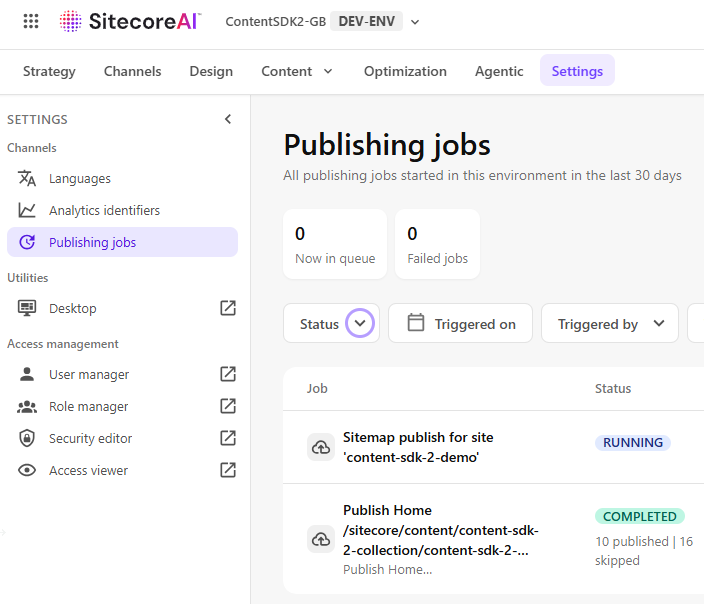Click the Status column header
The width and height of the screenshot is (704, 604).
[x=613, y=388]
